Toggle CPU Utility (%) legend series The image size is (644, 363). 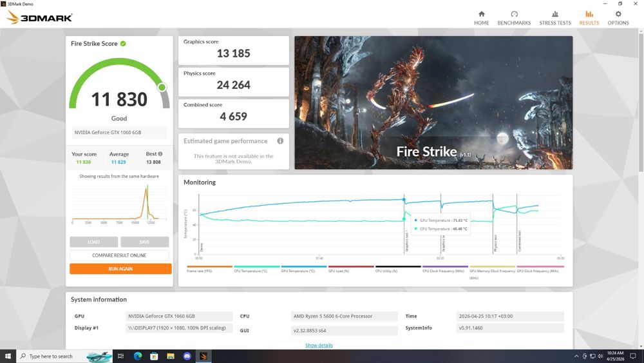pos(398,269)
